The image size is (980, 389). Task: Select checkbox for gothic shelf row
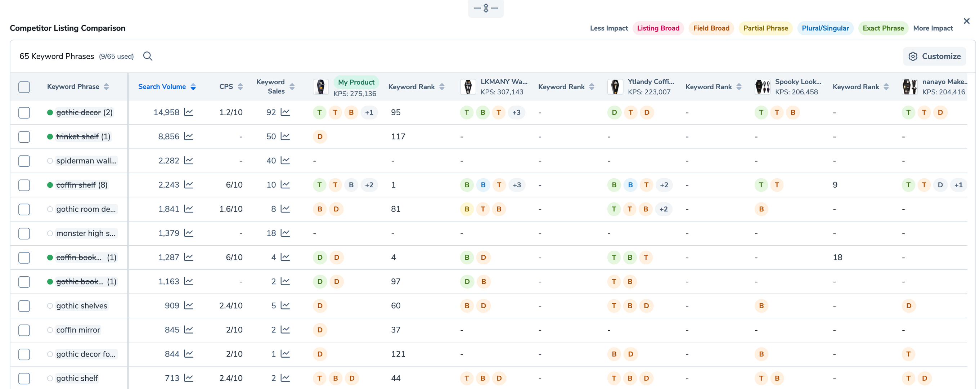[x=24, y=378]
